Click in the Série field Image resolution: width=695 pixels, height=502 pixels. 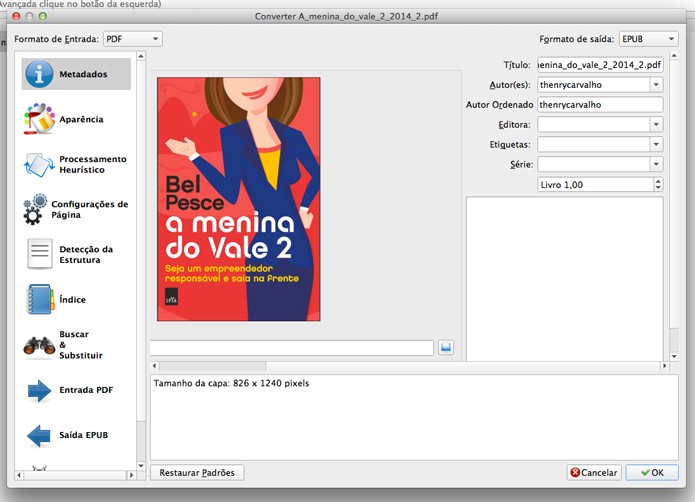point(594,164)
